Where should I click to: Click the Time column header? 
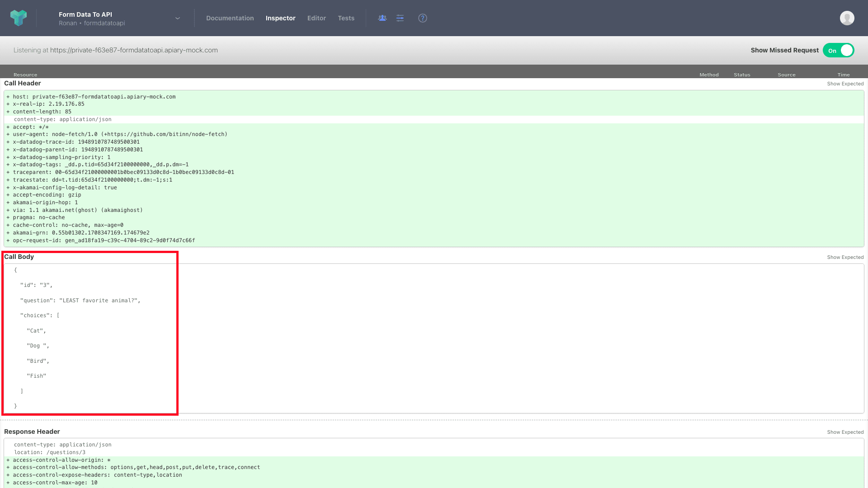click(x=844, y=75)
